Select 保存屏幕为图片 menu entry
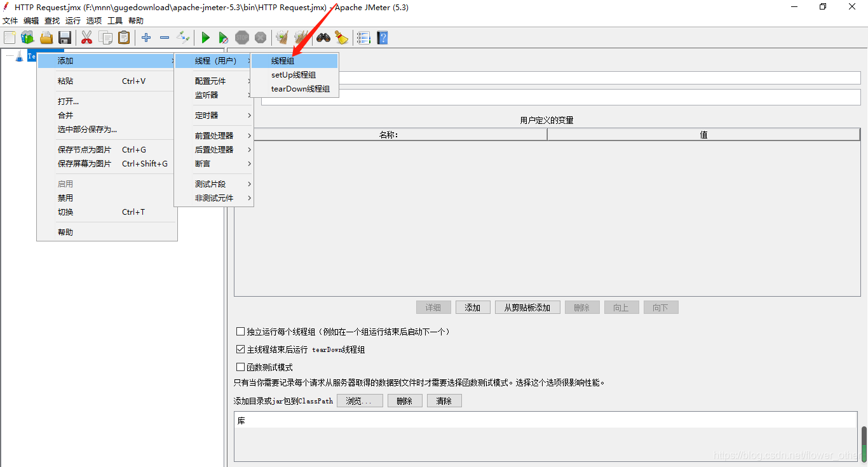 pos(107,164)
